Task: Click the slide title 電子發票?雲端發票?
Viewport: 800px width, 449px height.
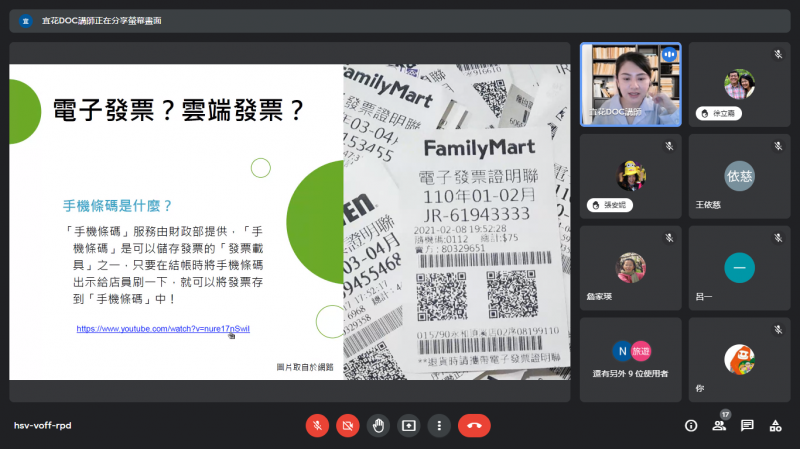Action: (x=179, y=110)
